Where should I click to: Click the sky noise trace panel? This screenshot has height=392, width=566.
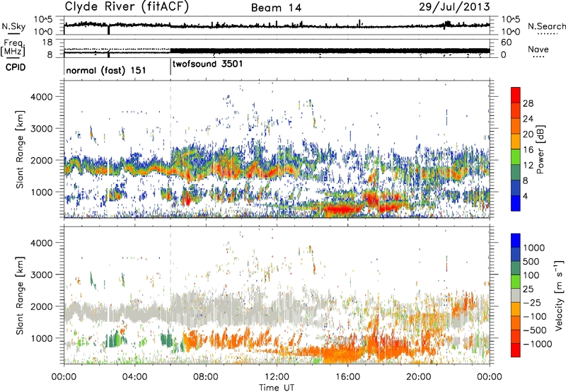point(277,25)
